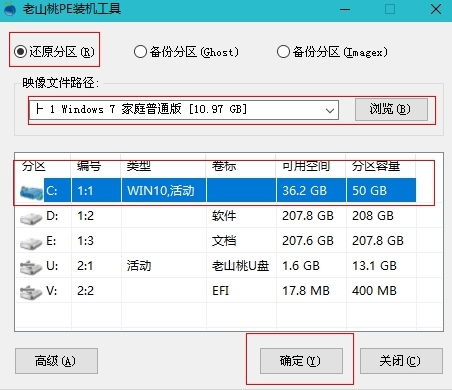Click the 17.8 MB free space value
The height and width of the screenshot is (390, 452).
306,291
